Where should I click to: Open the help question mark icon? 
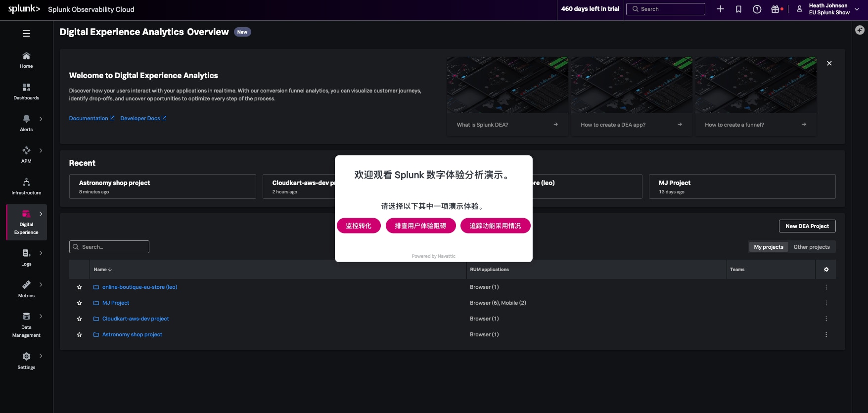(x=757, y=9)
